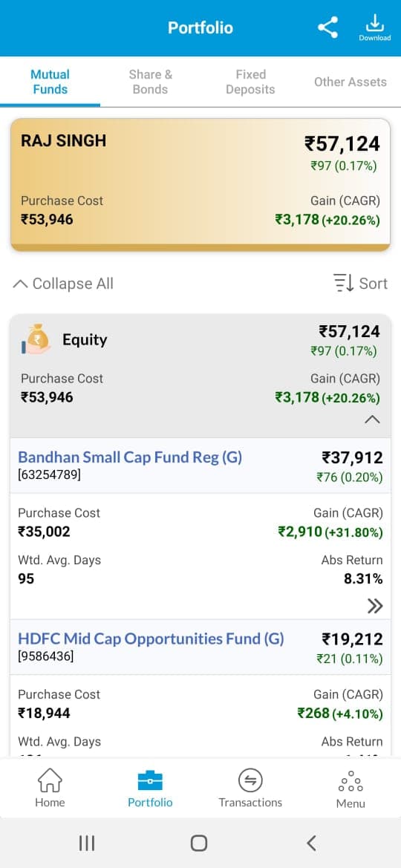Tap Bandhan Abs Return 8.31%
Image resolution: width=401 pixels, height=868 pixels.
click(363, 579)
